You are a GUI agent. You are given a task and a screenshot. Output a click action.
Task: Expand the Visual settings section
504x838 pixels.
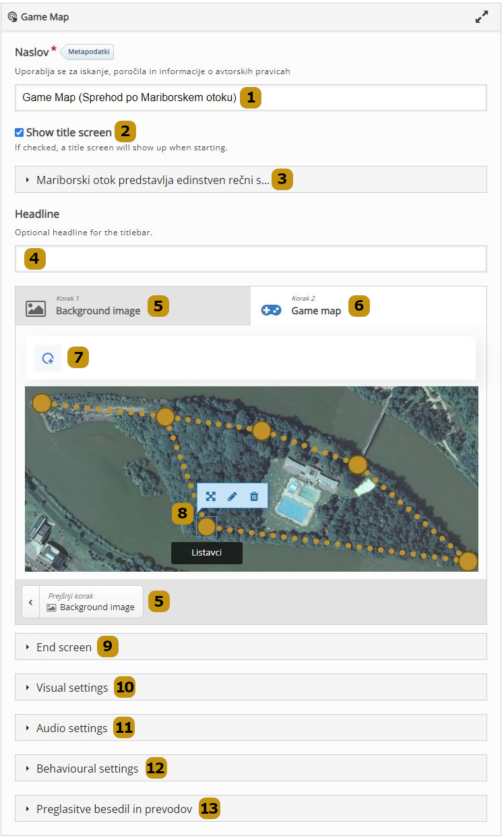coord(72,688)
